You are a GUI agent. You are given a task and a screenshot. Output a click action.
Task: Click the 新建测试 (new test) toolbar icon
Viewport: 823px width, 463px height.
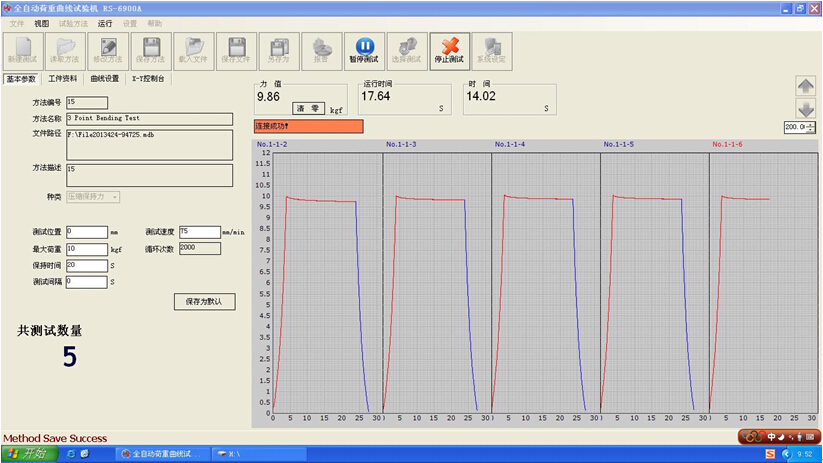(x=23, y=49)
